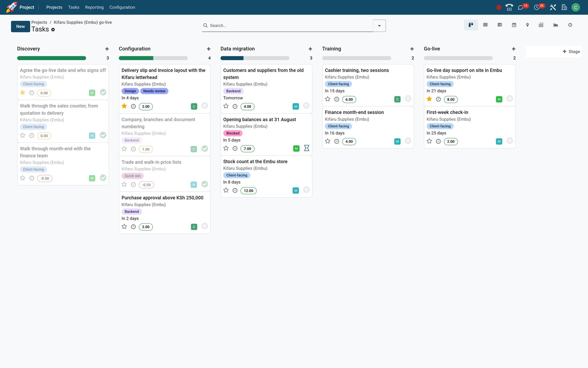The height and width of the screenshot is (368, 588).
Task: Open the Tasks menu
Action: point(73,7)
